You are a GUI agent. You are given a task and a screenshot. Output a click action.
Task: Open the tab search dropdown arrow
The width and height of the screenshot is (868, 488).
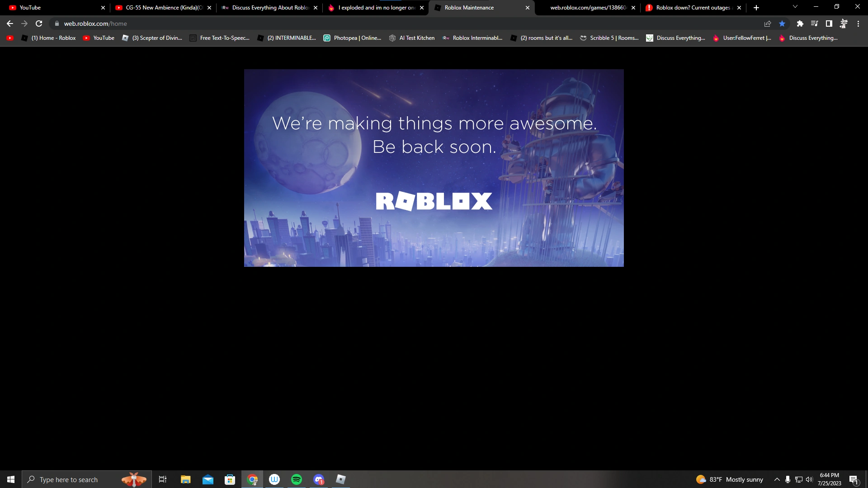coord(795,7)
